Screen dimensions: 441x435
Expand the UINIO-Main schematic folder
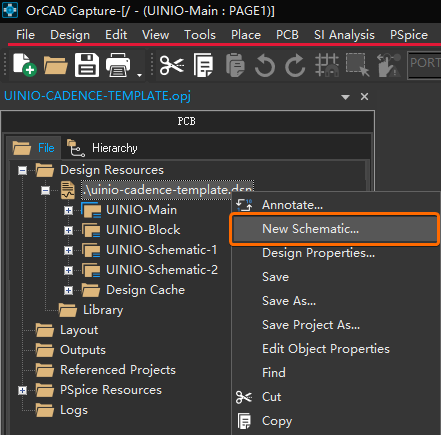pyautogui.click(x=68, y=211)
